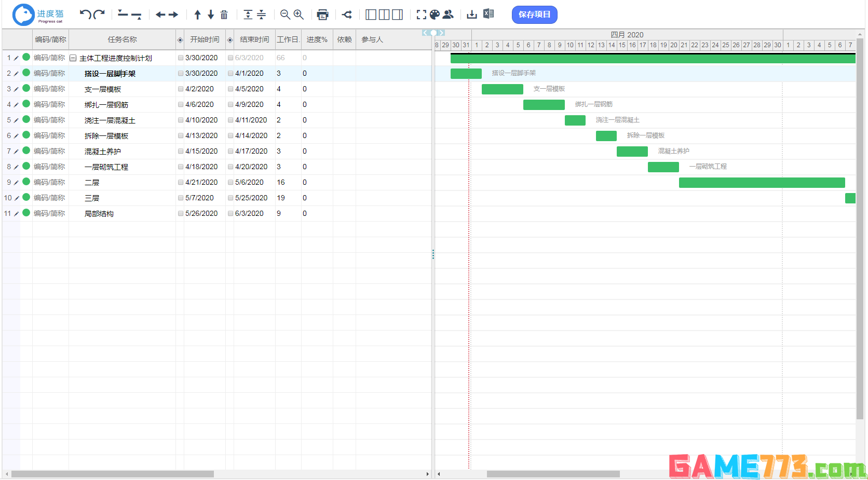This screenshot has height=480, width=868.
Task: Indent task with the right arrow icon
Action: coord(173,15)
